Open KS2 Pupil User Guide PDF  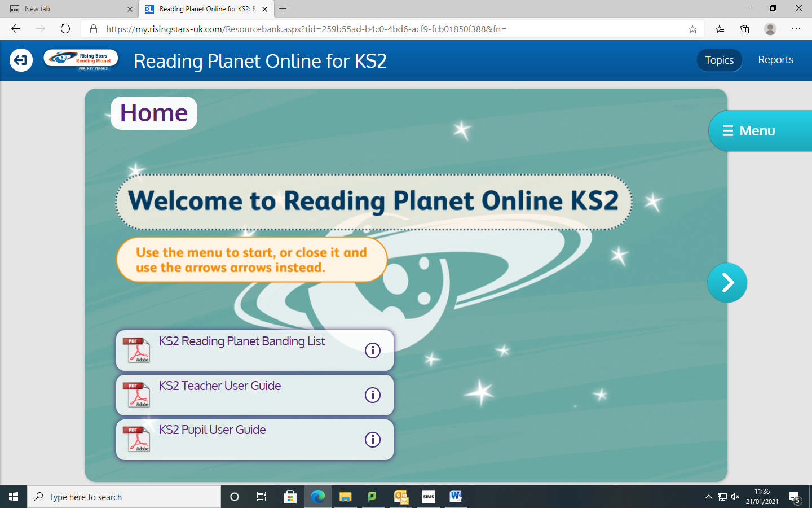click(255, 440)
